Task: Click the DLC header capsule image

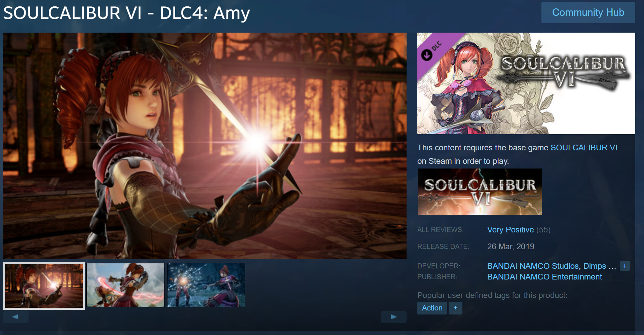Action: (x=526, y=83)
